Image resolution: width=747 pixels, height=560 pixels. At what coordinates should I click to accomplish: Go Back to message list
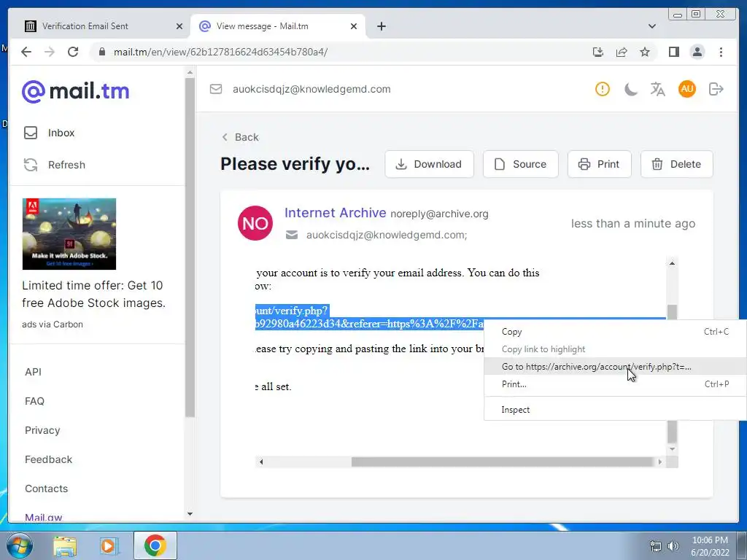pyautogui.click(x=241, y=137)
